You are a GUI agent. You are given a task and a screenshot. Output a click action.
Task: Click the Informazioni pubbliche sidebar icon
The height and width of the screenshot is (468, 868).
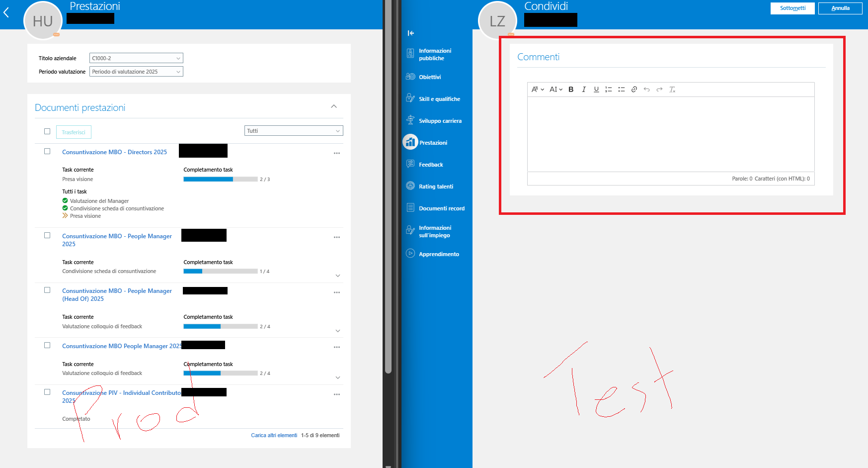[x=410, y=54]
